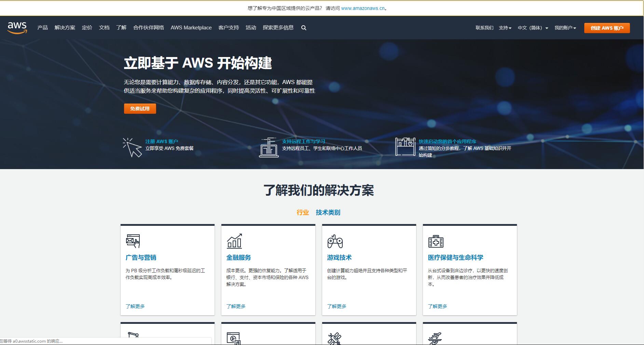Click the 医疗保健 medical kit icon

pos(436,242)
